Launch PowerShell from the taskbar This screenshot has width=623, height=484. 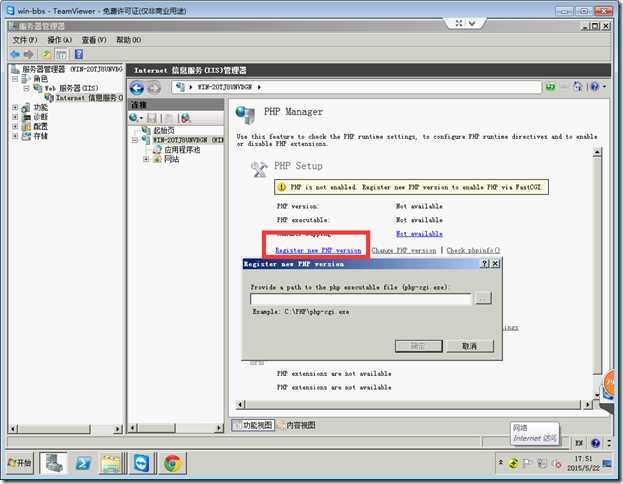83,463
